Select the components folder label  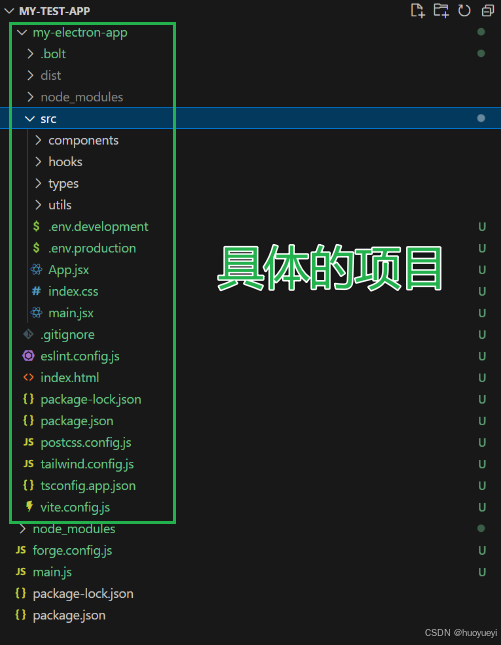84,141
